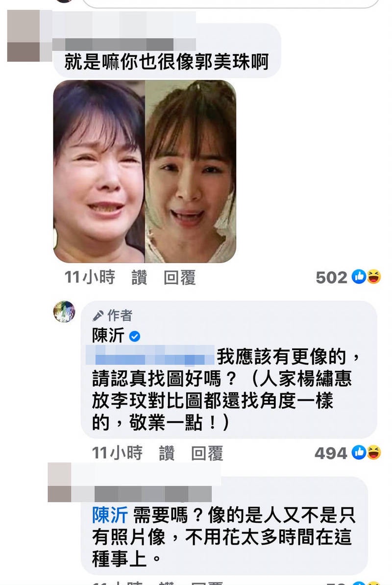Click the author pencil icon beside 作者
This screenshot has width=392, height=585.
click(98, 316)
